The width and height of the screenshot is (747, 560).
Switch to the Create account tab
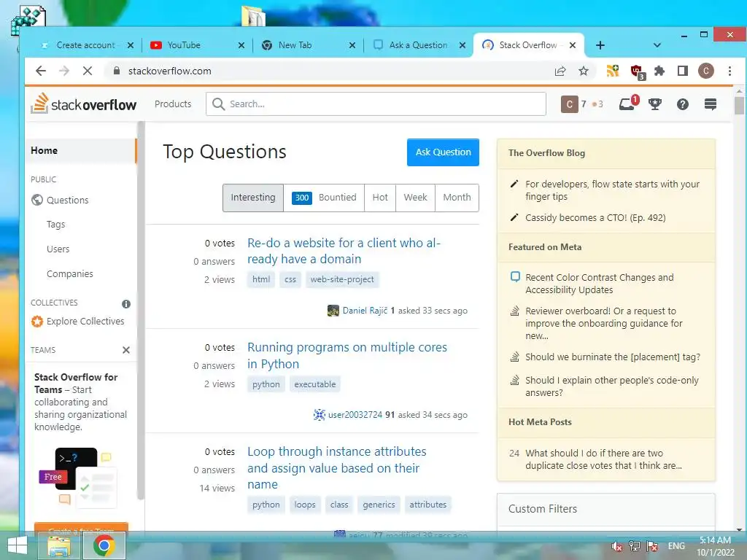coord(86,45)
